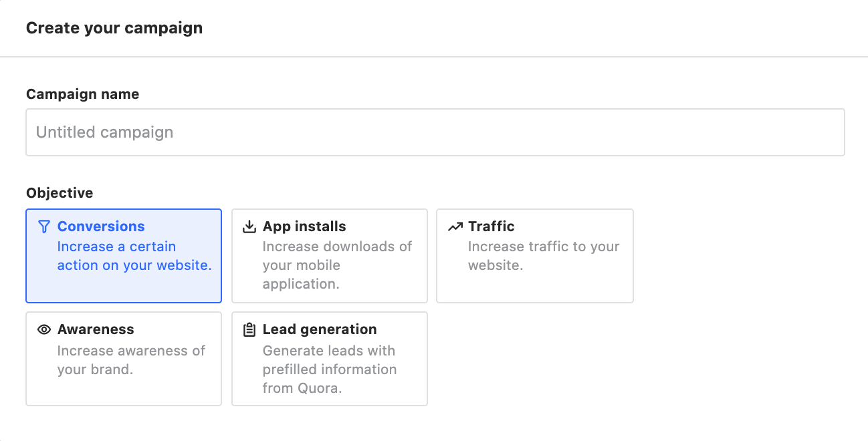Pick the Traffic objective title
This screenshot has height=441, width=868.
[x=492, y=227]
